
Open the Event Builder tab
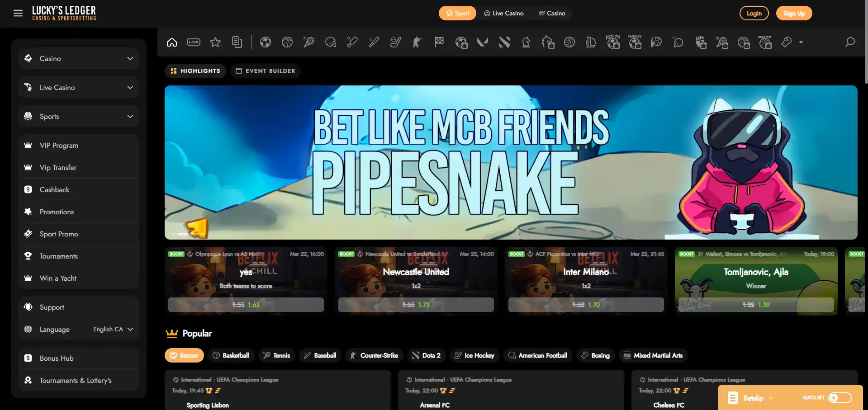[266, 71]
